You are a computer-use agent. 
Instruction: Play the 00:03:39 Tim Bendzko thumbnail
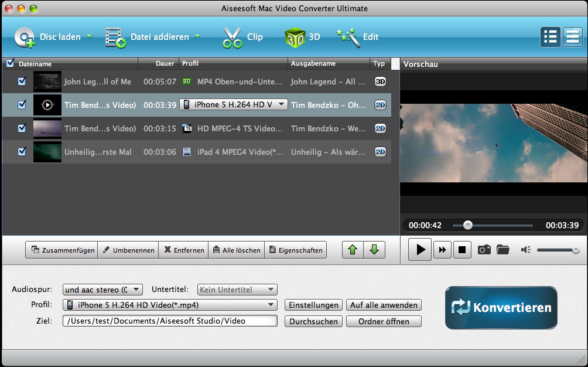click(47, 105)
